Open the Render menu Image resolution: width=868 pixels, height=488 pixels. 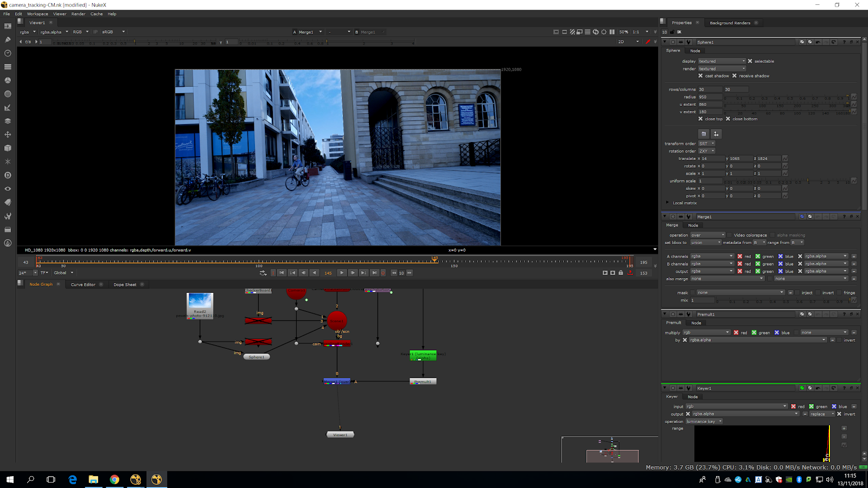pos(78,14)
